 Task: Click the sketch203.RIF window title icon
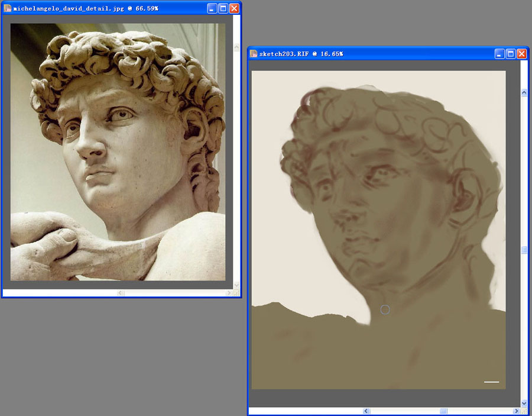coord(254,54)
